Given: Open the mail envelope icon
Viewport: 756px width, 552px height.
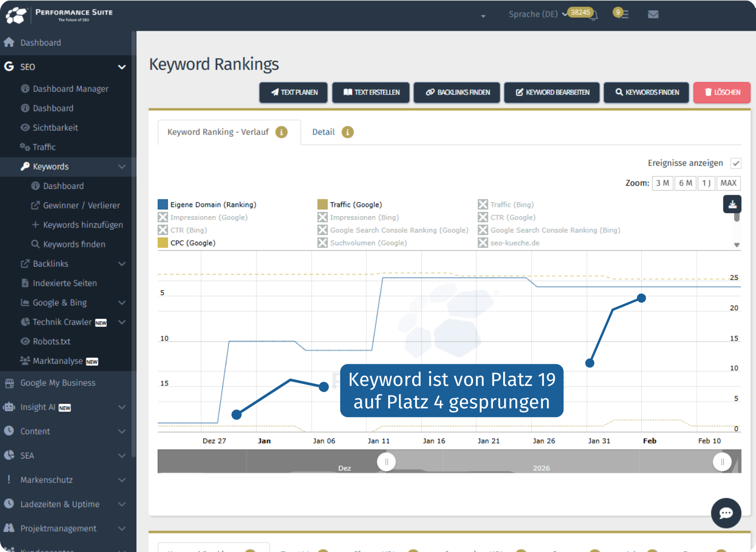Looking at the screenshot, I should coord(653,14).
